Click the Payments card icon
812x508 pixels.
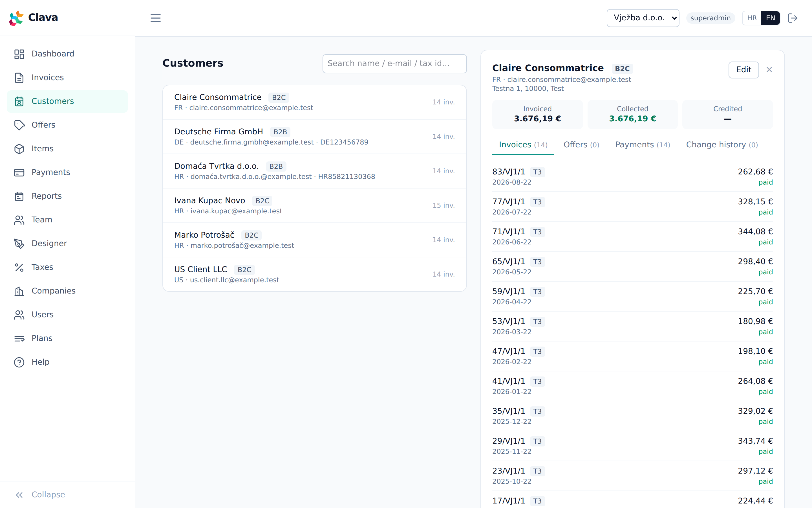pos(19,172)
